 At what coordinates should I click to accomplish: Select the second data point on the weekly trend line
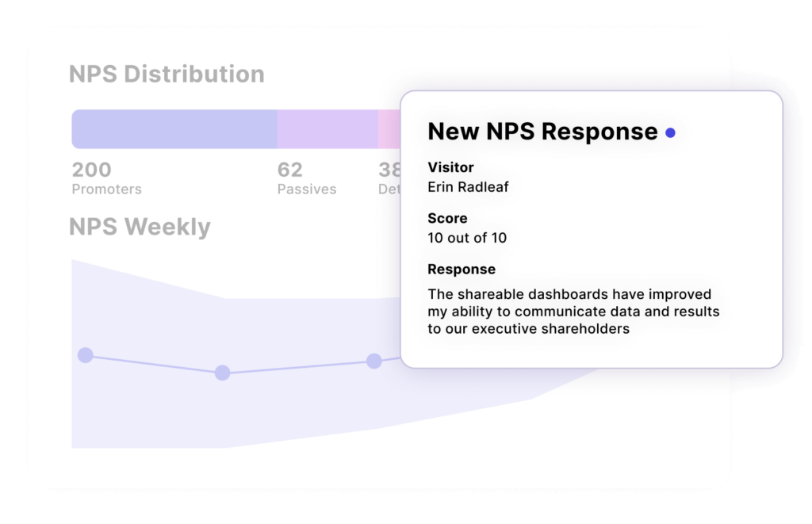pos(223,373)
